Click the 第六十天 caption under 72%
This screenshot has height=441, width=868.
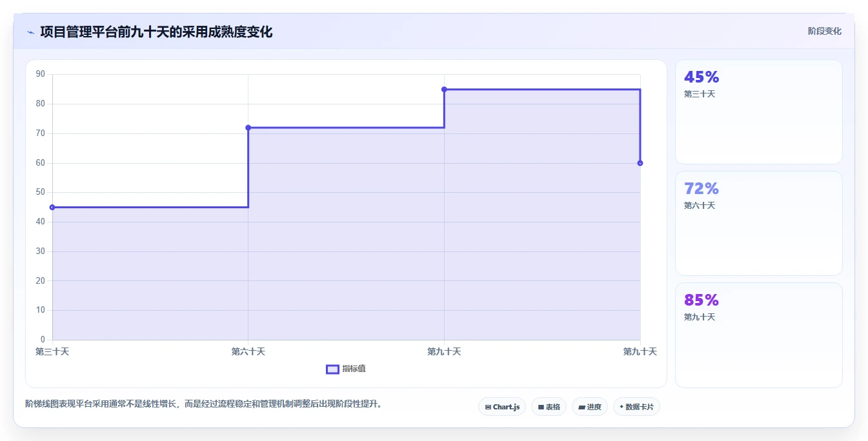700,206
